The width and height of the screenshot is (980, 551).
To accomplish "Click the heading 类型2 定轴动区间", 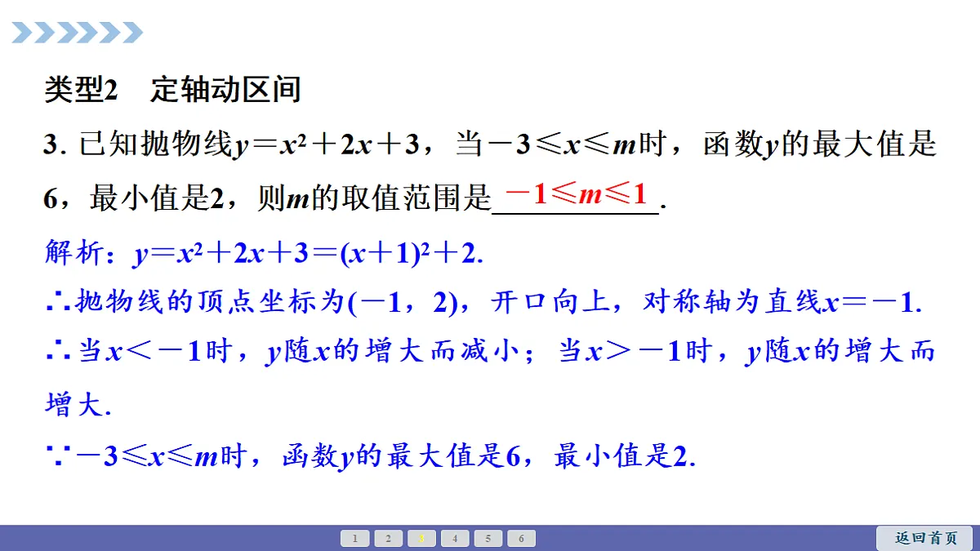I will point(172,90).
